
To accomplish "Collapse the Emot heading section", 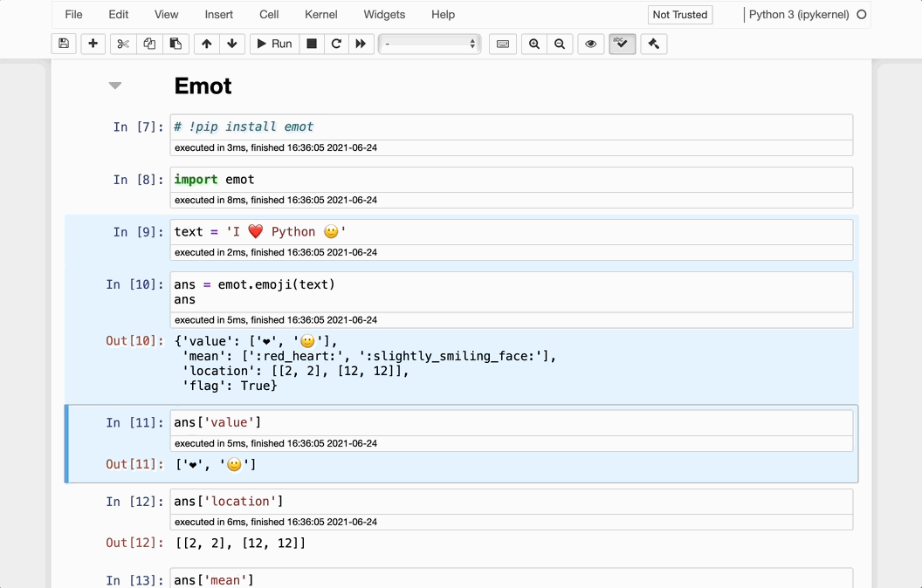I will [115, 85].
